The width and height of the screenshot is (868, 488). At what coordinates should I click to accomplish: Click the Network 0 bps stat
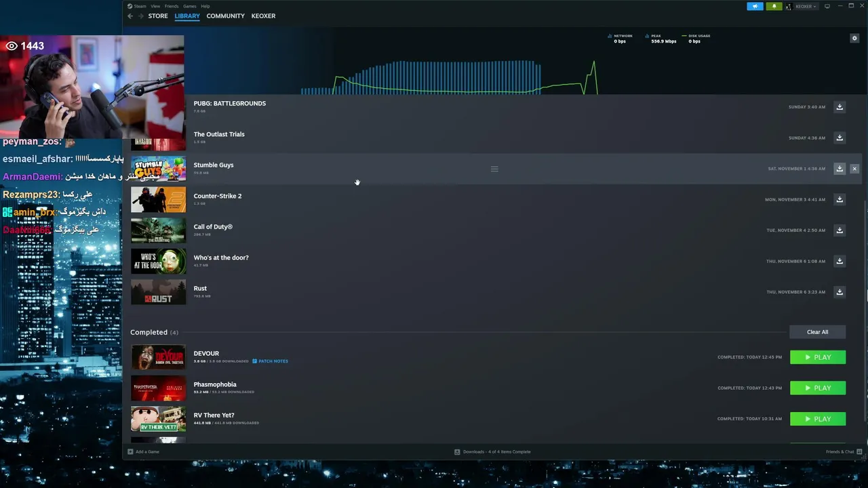coord(620,39)
